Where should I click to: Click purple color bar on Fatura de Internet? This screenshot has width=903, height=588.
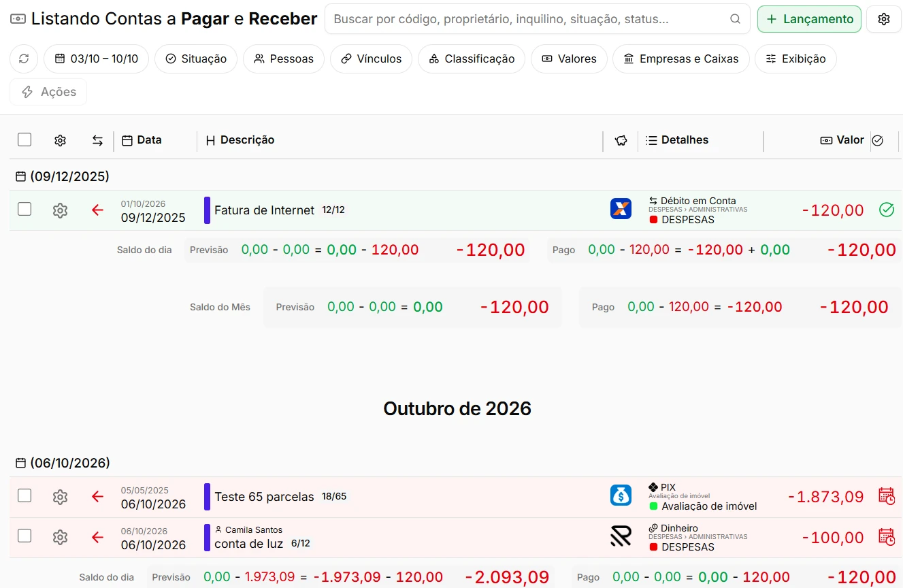pyautogui.click(x=207, y=210)
